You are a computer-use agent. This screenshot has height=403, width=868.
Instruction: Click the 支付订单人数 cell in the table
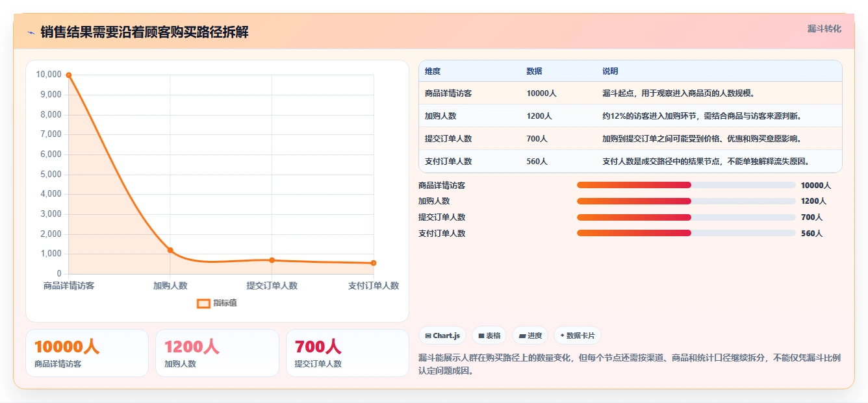pyautogui.click(x=448, y=162)
